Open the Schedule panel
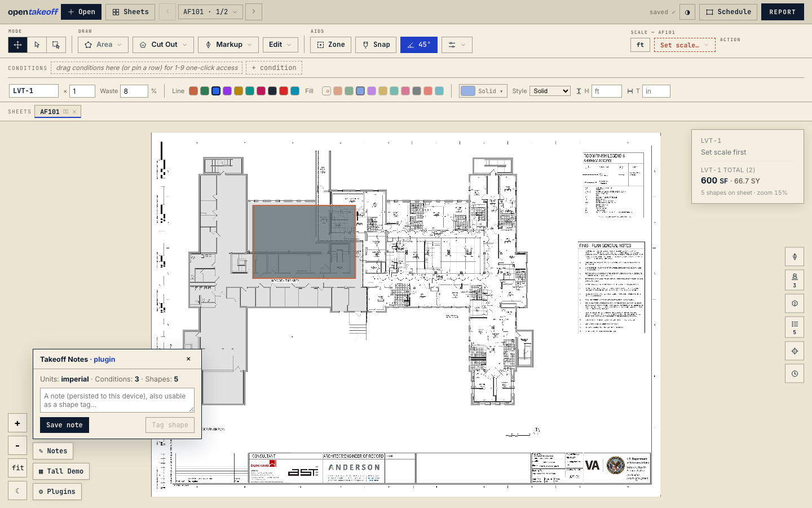Image resolution: width=812 pixels, height=508 pixels. [x=728, y=12]
